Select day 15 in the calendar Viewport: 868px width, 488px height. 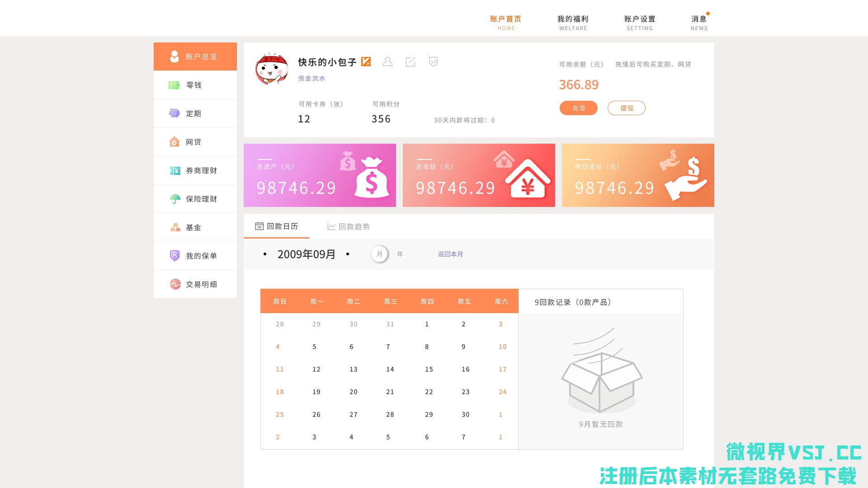(x=429, y=369)
